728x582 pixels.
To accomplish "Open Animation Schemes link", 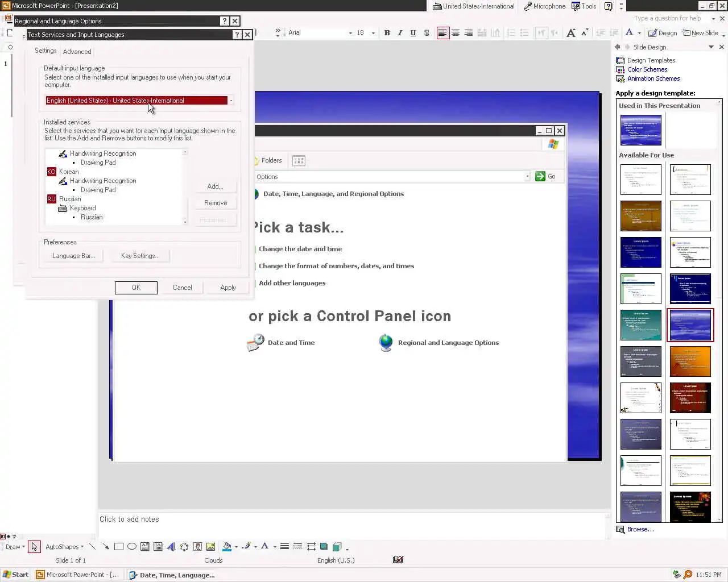I will pyautogui.click(x=653, y=78).
